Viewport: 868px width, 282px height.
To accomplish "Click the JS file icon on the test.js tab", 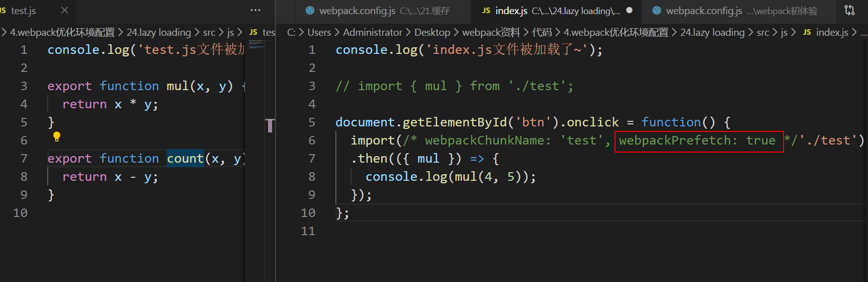I will click(x=4, y=11).
